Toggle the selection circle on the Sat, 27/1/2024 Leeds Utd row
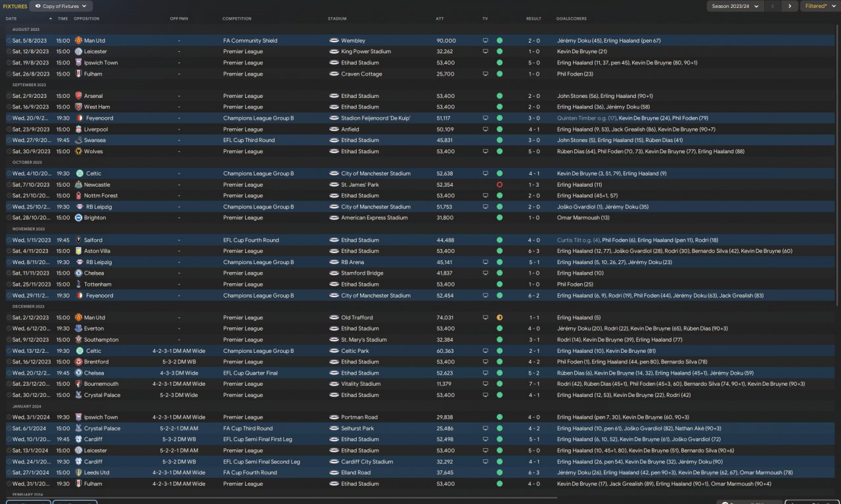The image size is (841, 504). [9, 472]
